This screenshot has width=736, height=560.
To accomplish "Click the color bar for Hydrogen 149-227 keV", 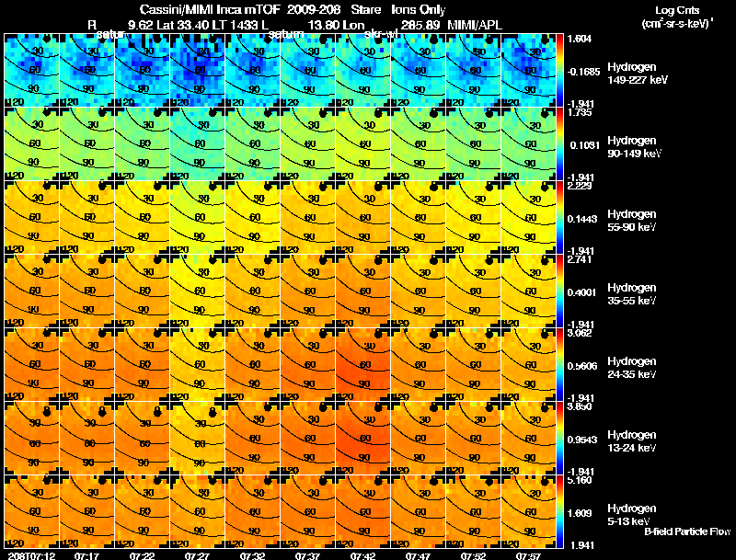I will (x=559, y=71).
